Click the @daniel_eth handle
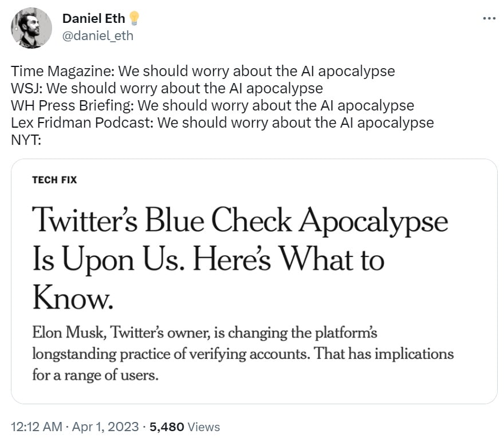 tap(97, 35)
